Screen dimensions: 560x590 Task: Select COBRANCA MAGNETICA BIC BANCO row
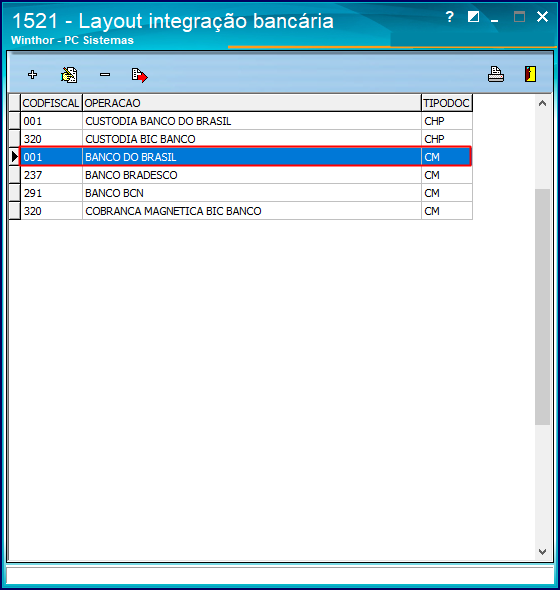click(246, 211)
